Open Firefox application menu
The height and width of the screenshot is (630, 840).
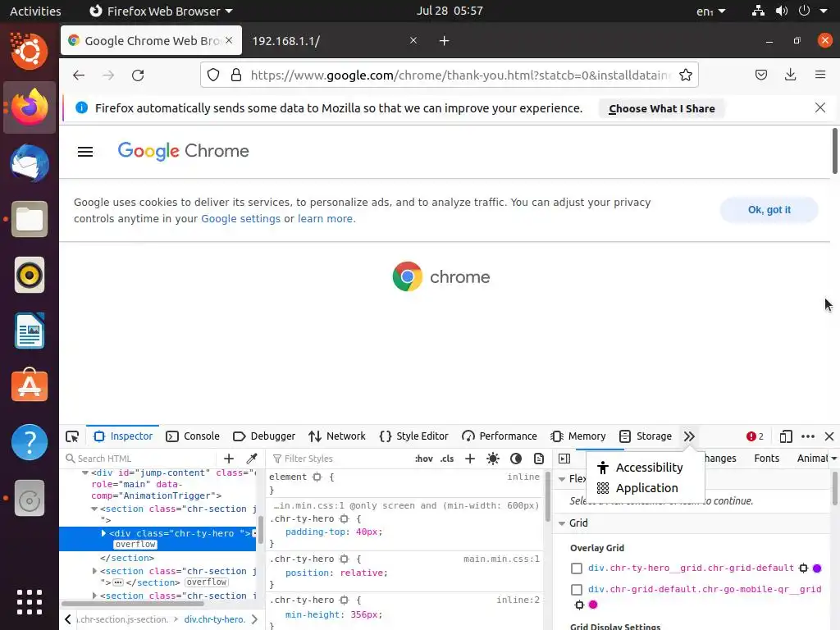click(820, 75)
